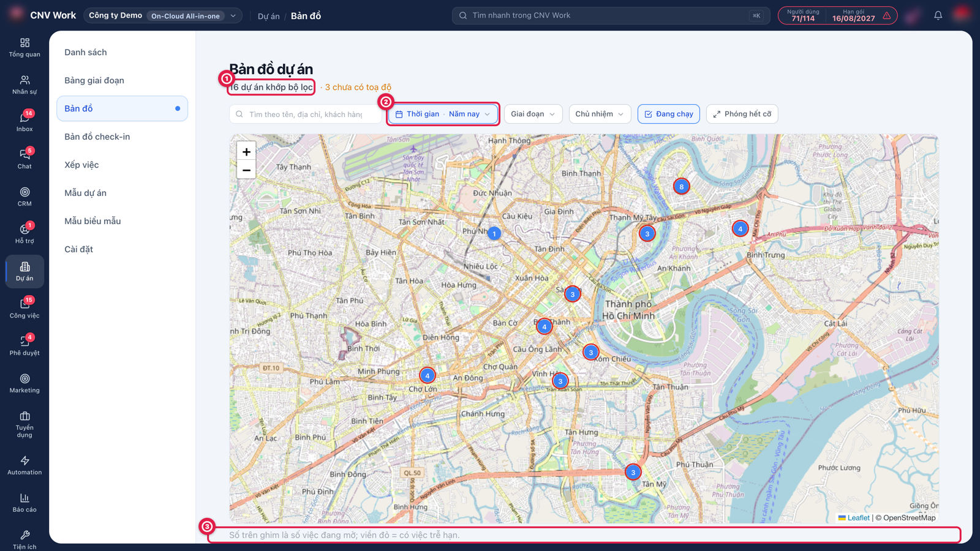
Task: Expand the Công ty Demo workspace switcher
Action: [162, 15]
